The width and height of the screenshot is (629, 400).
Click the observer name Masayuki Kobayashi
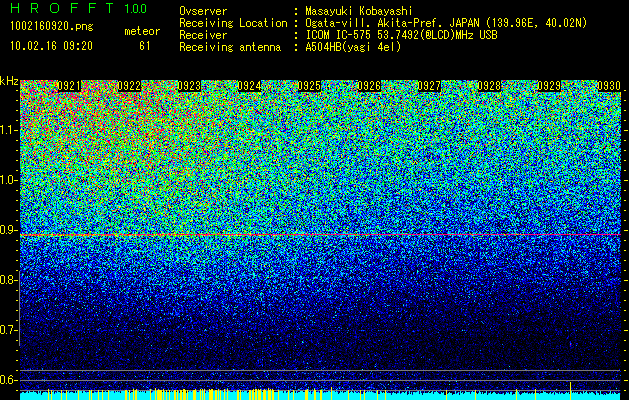tap(359, 12)
